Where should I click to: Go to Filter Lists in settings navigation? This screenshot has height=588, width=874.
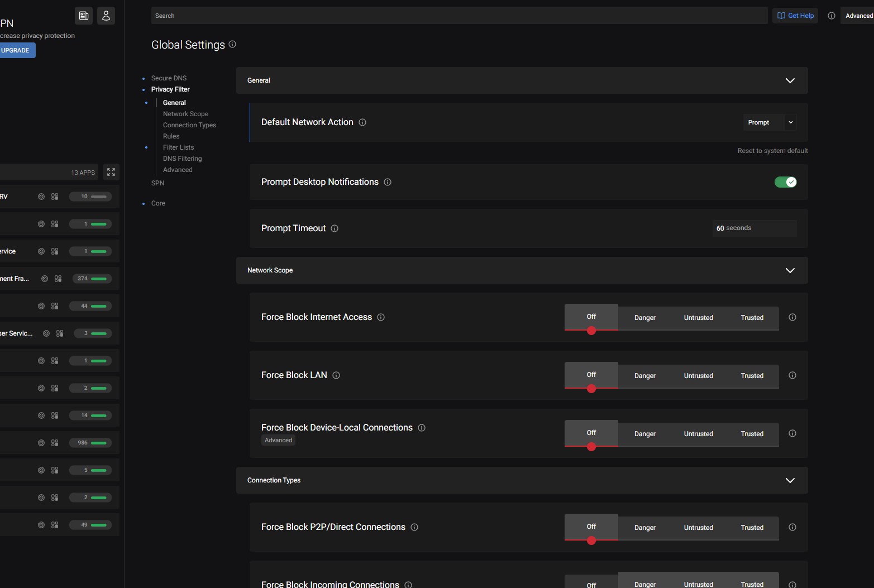pyautogui.click(x=179, y=147)
